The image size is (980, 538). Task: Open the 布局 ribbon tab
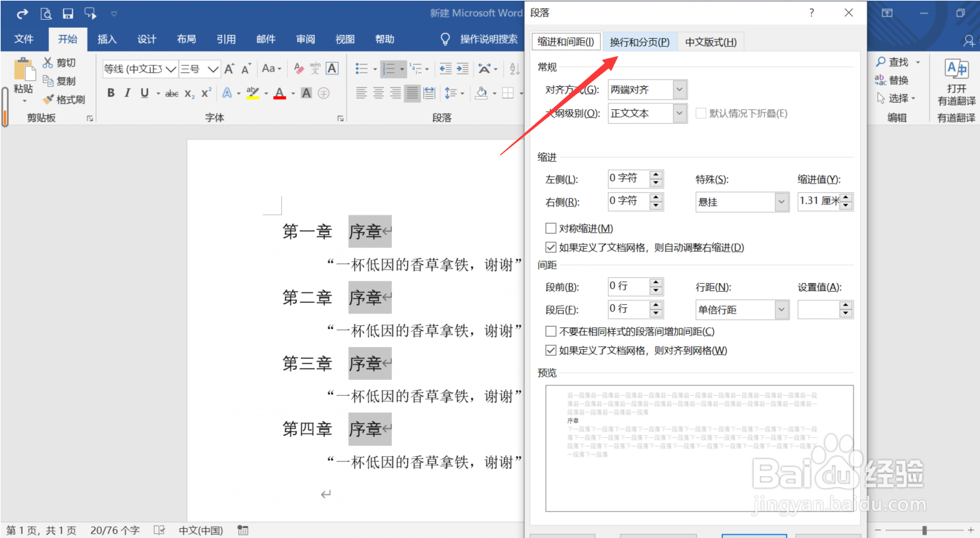pos(186,40)
